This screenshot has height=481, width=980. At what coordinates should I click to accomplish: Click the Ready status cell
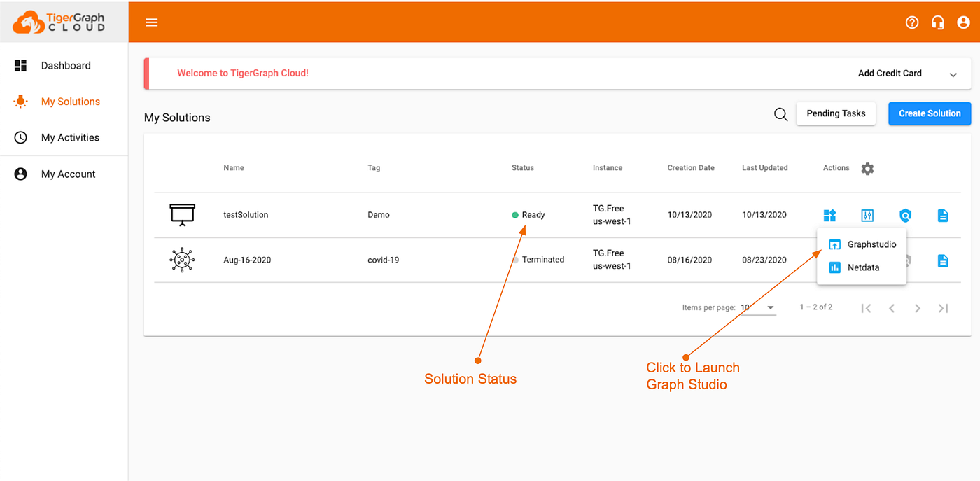(x=528, y=215)
